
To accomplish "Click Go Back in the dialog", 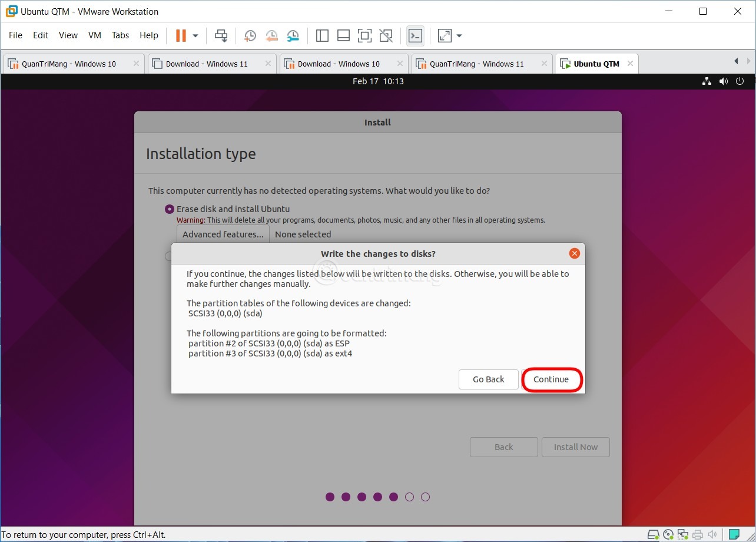I will pyautogui.click(x=489, y=379).
